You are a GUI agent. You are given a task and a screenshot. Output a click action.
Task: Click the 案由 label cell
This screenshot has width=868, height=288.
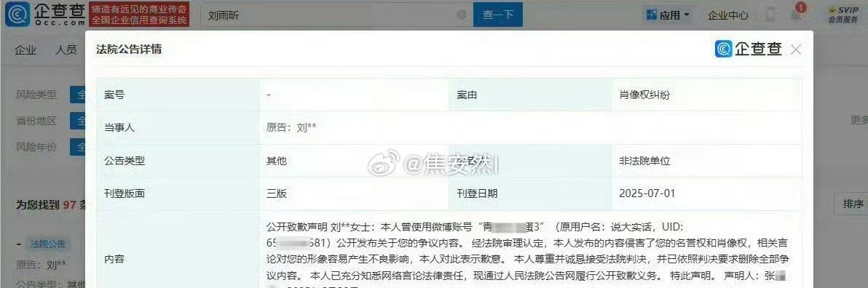530,95
